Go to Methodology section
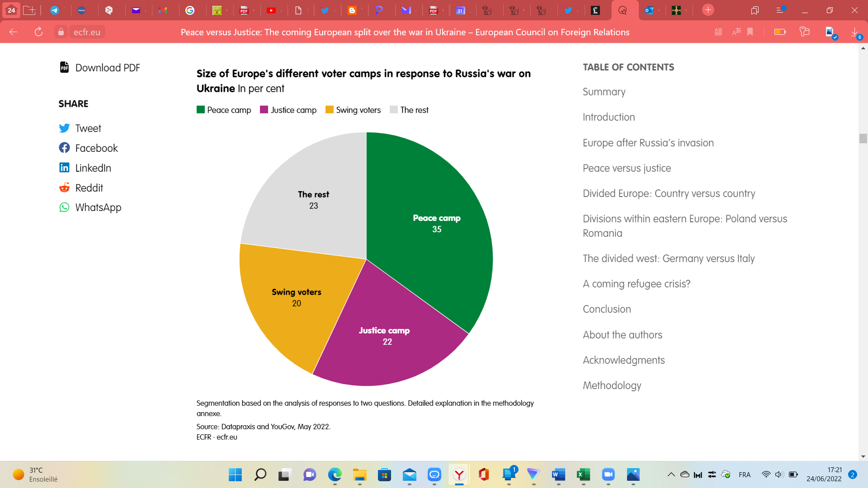 tap(612, 385)
